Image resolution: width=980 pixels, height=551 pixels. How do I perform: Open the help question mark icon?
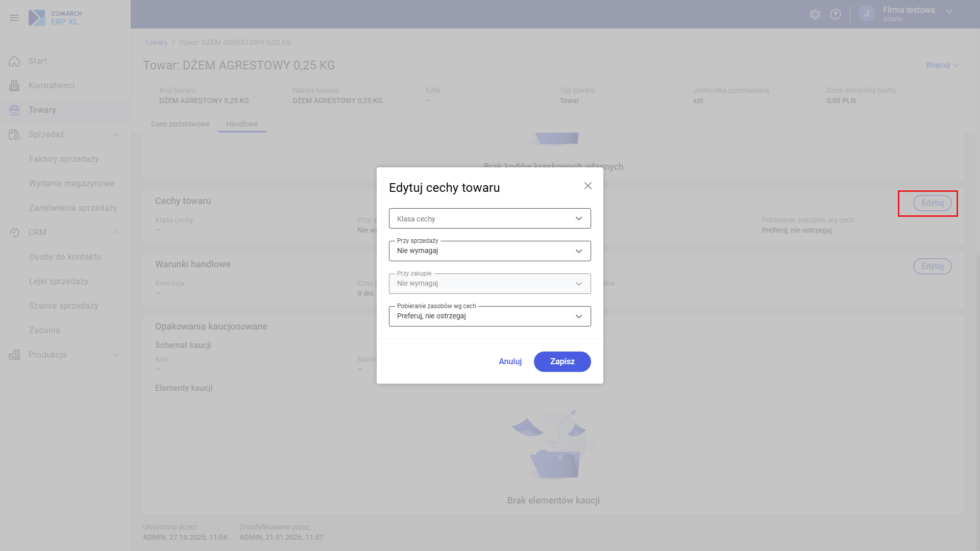click(x=836, y=14)
